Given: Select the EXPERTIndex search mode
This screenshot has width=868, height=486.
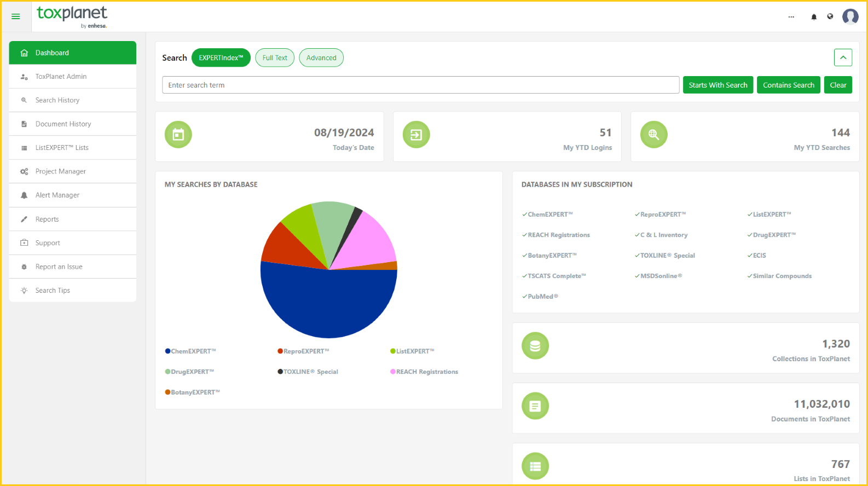Looking at the screenshot, I should coord(221,58).
